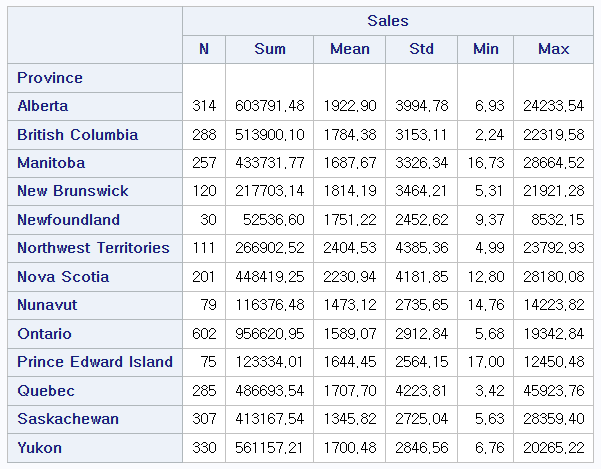Select Quebec's max 45923,76

coord(553,391)
